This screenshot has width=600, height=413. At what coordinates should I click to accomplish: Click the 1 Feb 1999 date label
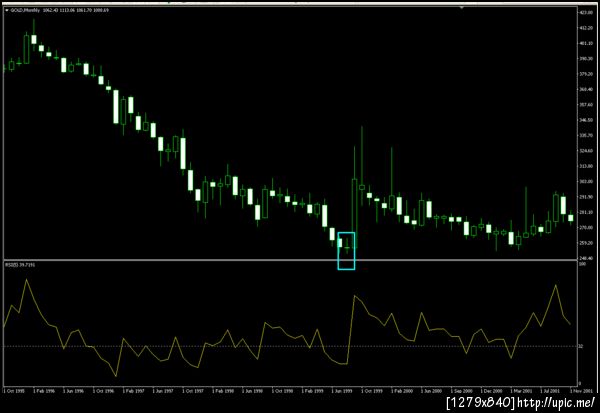pyautogui.click(x=313, y=391)
